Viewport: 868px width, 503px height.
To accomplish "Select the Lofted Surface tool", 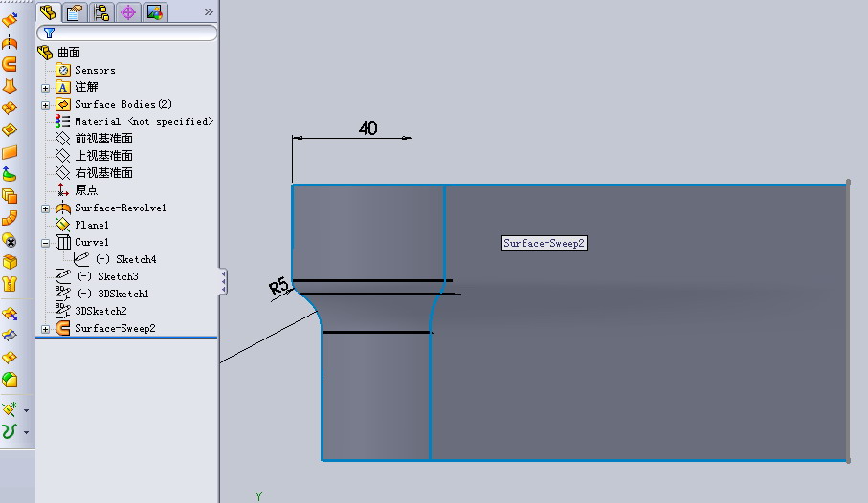I will 10,86.
